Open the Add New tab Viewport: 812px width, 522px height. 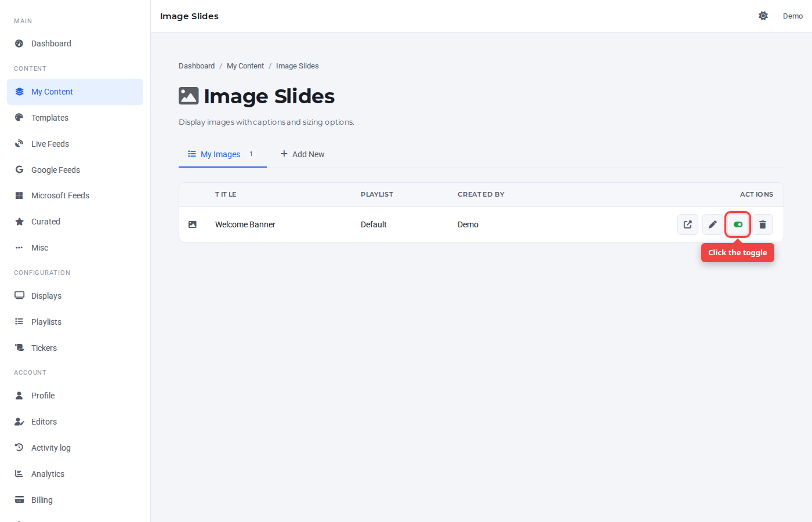click(x=302, y=154)
